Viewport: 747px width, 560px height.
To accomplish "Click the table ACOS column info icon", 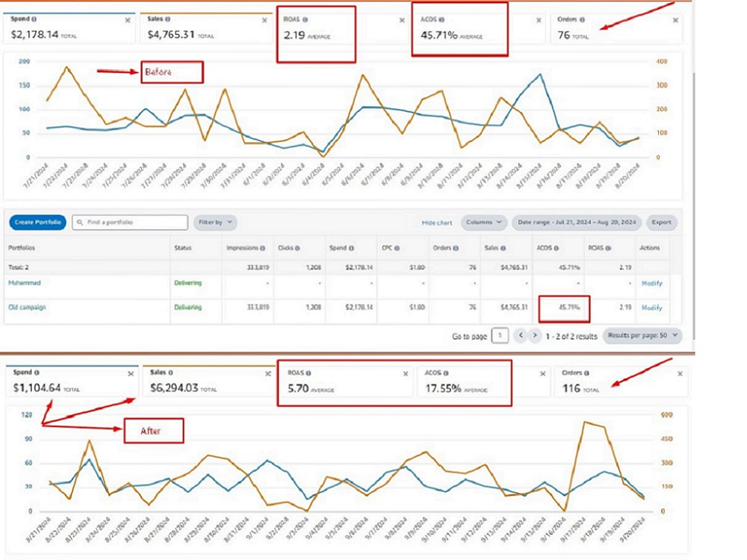I will pos(556,248).
